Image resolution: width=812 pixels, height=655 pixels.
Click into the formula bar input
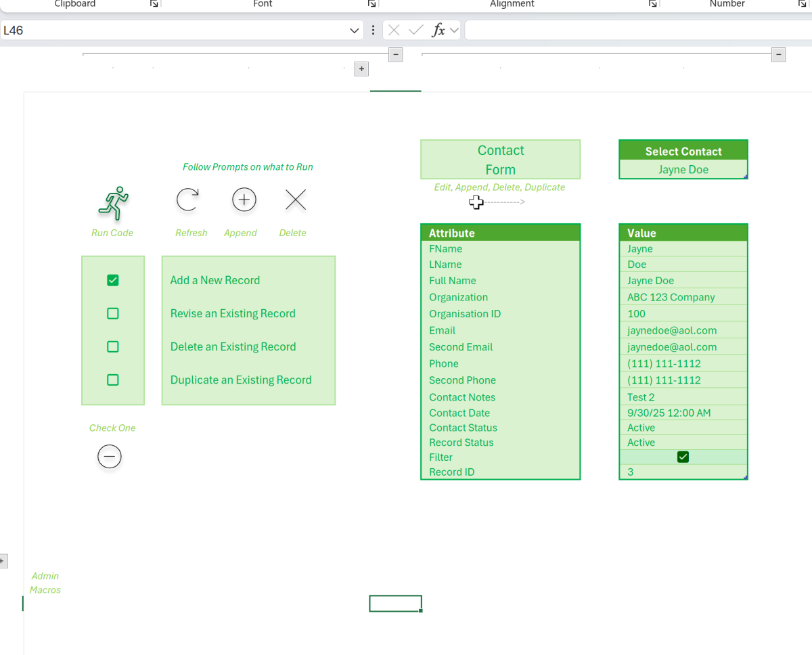tap(638, 30)
